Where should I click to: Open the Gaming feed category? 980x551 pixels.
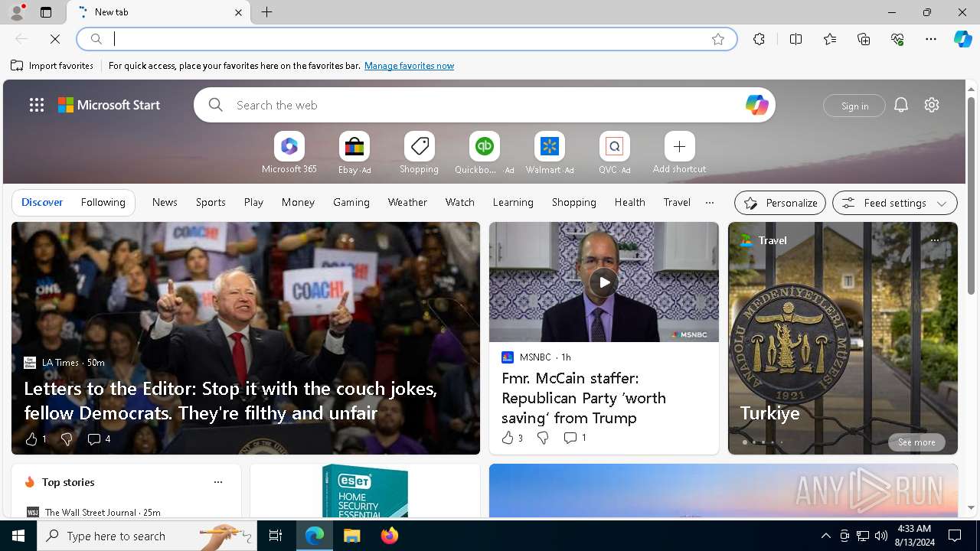pyautogui.click(x=351, y=202)
